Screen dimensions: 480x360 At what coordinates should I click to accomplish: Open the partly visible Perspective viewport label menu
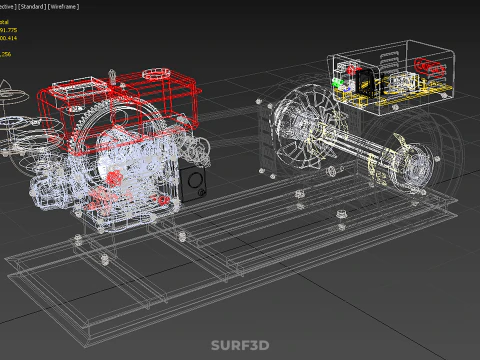click(8, 7)
